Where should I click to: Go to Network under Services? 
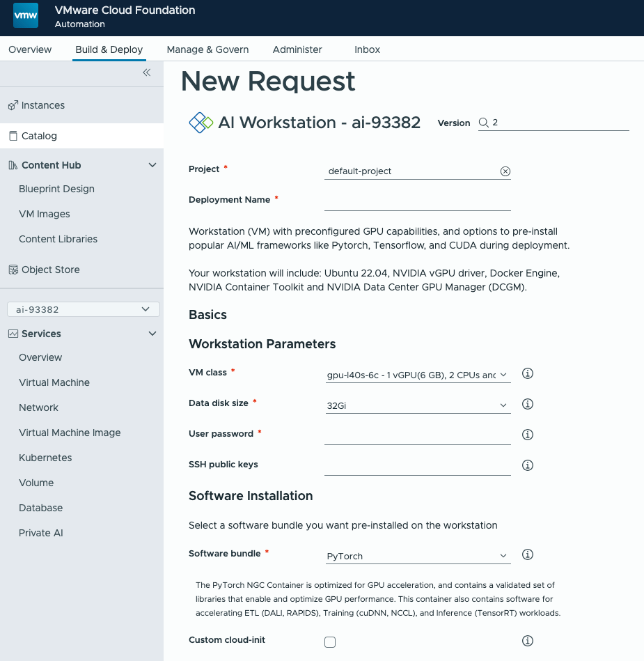(x=38, y=407)
